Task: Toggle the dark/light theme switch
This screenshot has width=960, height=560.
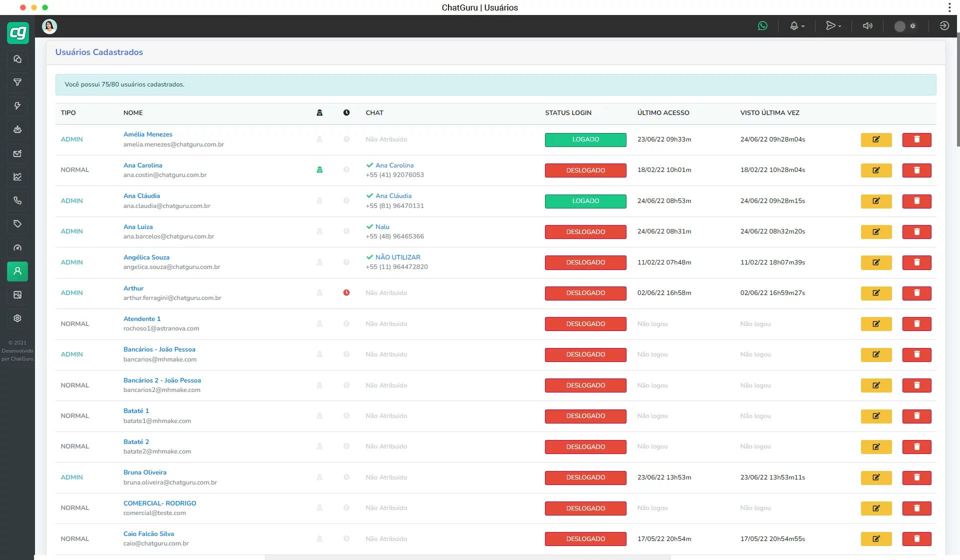Action: click(905, 26)
